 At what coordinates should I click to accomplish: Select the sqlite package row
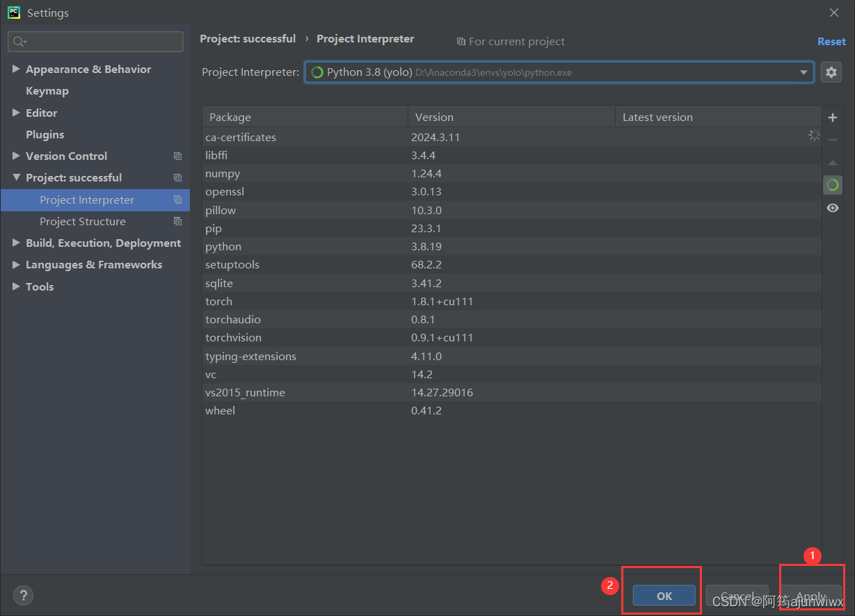pyautogui.click(x=512, y=283)
